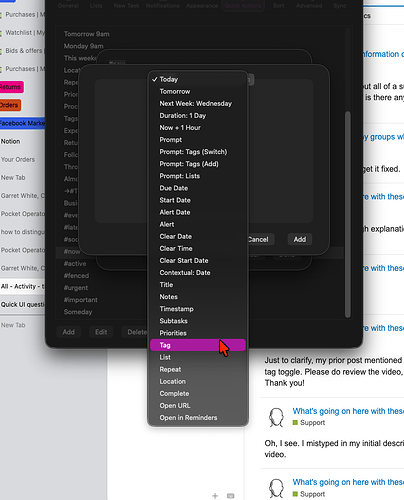Open the pink Returns tab group

click(x=11, y=87)
